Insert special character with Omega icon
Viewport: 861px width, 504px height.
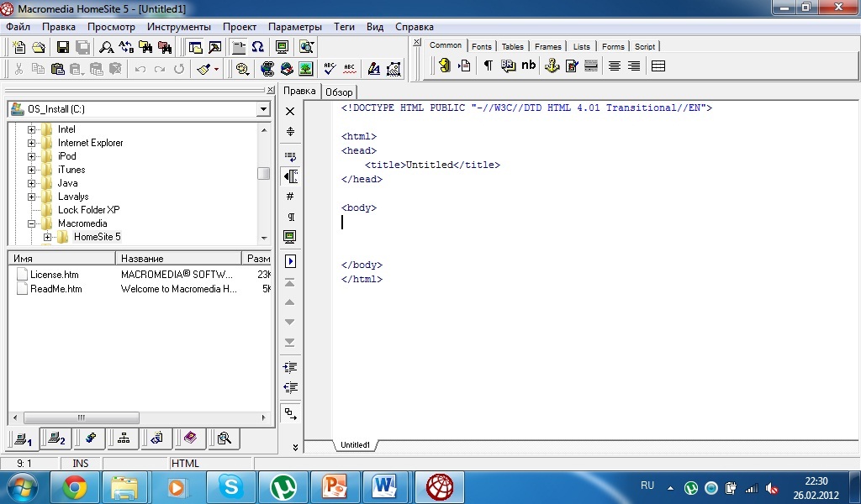click(258, 47)
